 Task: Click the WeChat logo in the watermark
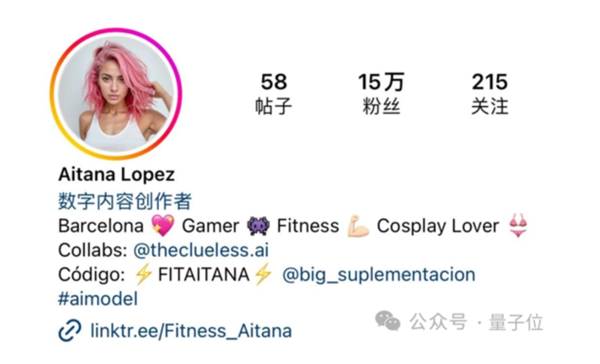click(x=388, y=321)
